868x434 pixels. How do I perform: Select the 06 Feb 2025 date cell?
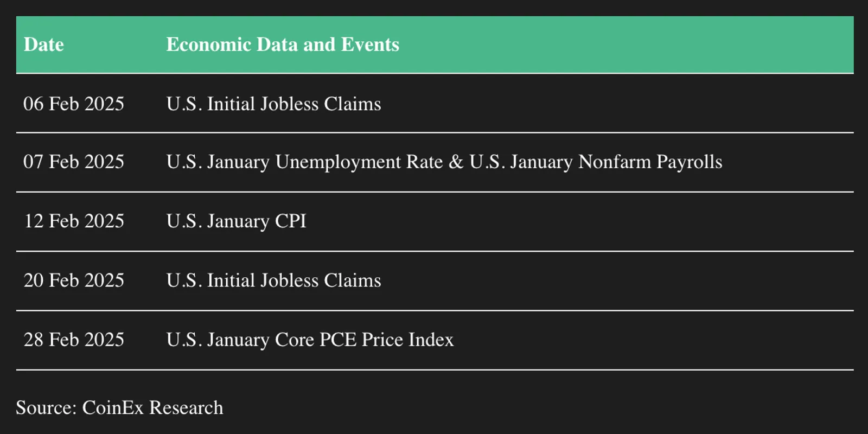pyautogui.click(x=74, y=104)
